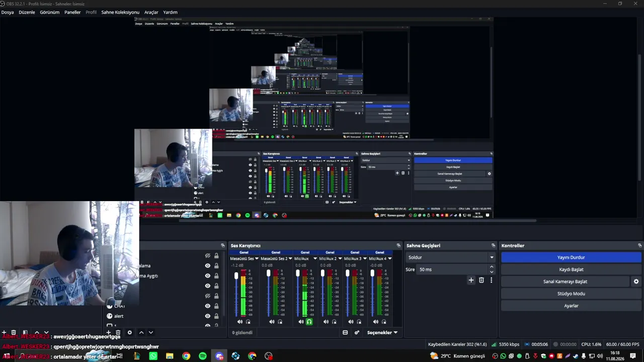Mute the Masaüstü Ses audio channel
The width and height of the screenshot is (644, 362).
240,322
